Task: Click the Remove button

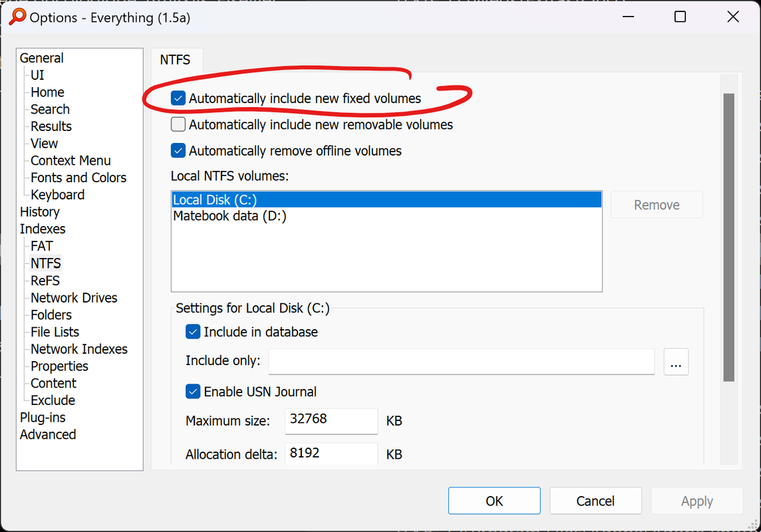Action: (656, 205)
